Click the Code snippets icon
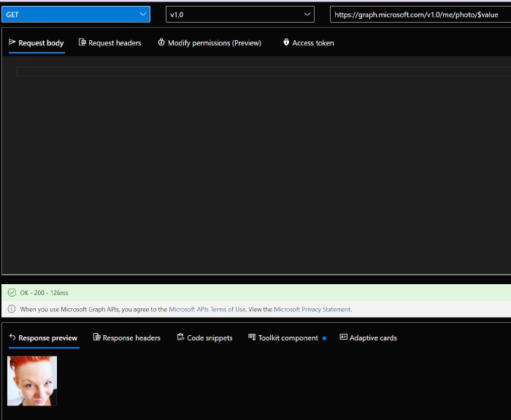 pyautogui.click(x=180, y=337)
